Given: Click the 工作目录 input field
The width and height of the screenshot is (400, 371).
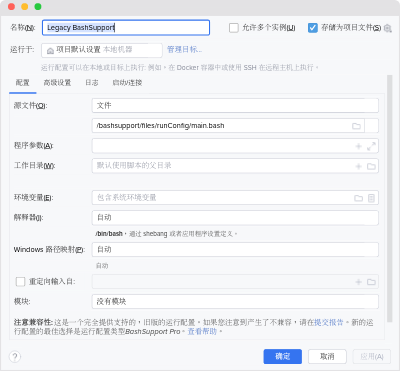Looking at the screenshot, I should (x=235, y=166).
